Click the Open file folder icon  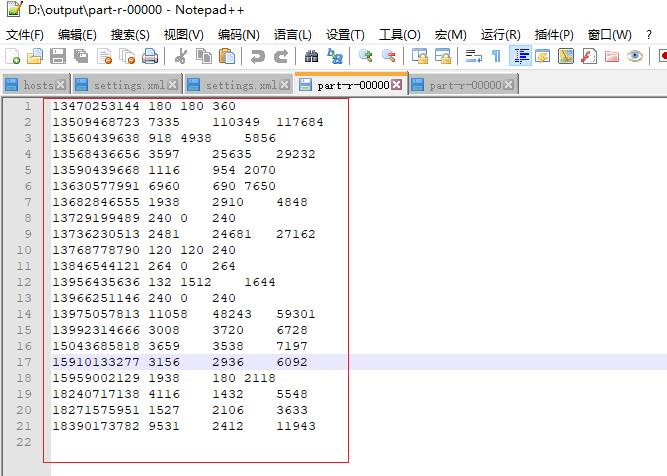pos(35,56)
